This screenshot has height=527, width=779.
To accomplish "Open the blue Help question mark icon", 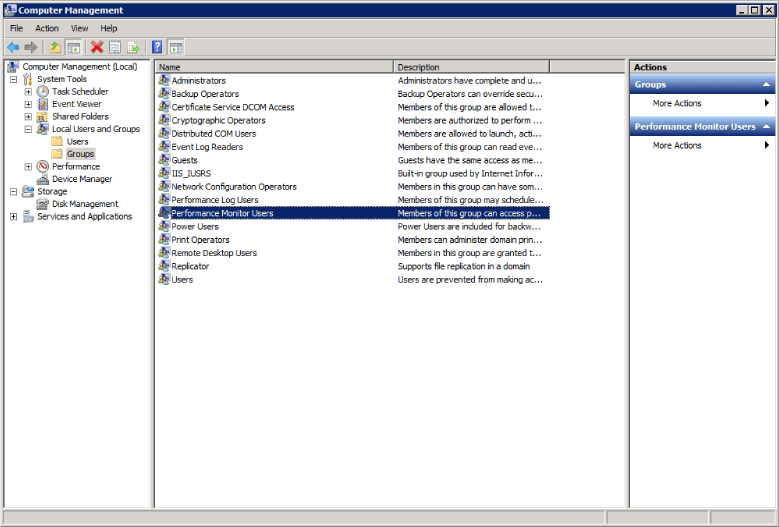I will [x=157, y=48].
